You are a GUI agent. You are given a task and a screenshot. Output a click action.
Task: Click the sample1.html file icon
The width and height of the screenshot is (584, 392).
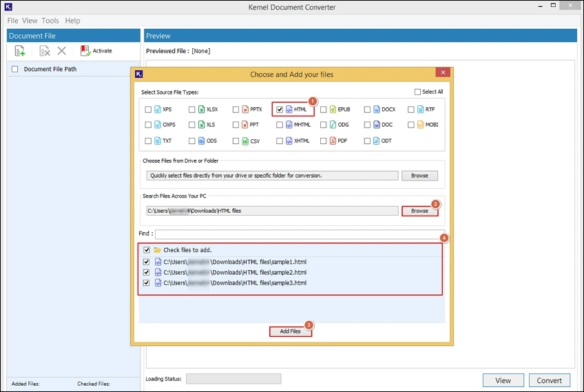click(158, 262)
